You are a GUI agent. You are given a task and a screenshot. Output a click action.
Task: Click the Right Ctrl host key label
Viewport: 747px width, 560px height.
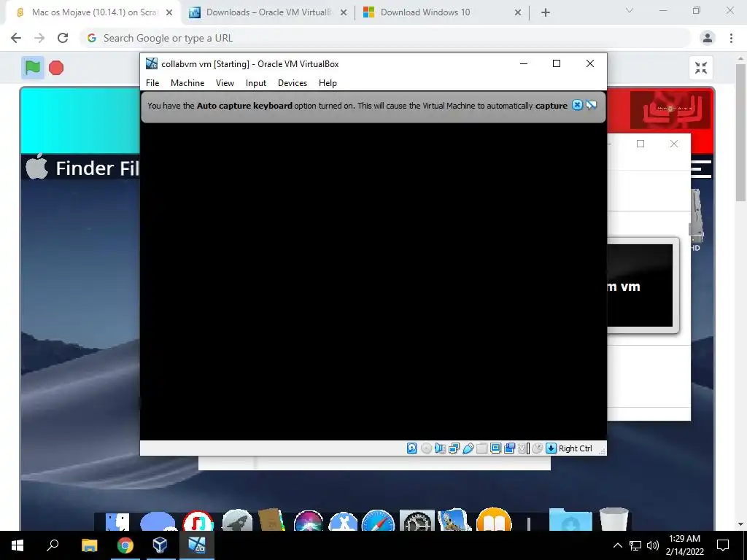pos(575,448)
